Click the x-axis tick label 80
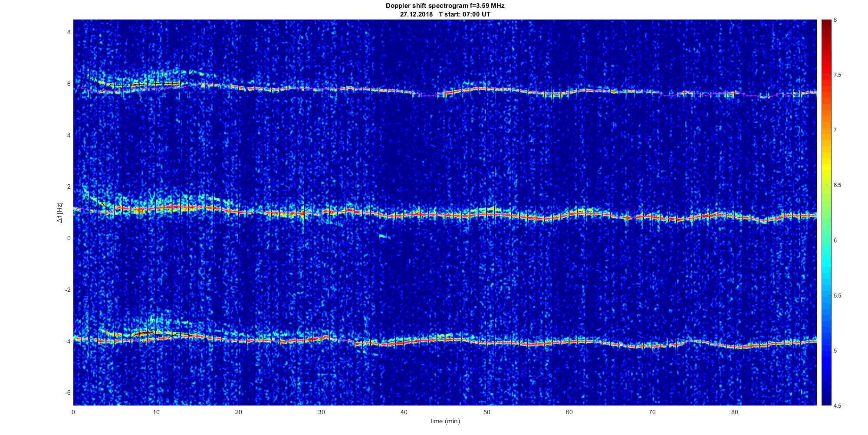 pyautogui.click(x=734, y=412)
